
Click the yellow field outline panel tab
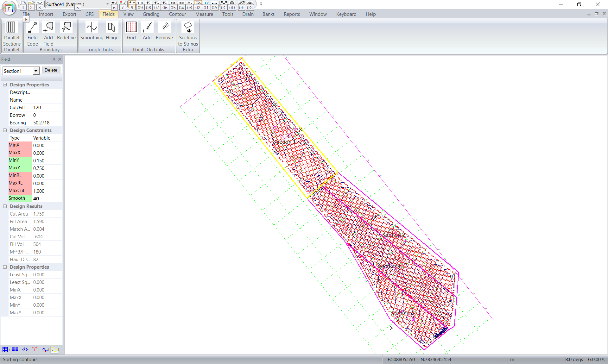(54, 349)
